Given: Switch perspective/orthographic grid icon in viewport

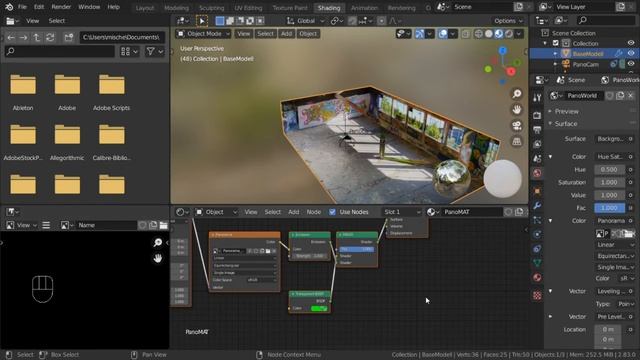Looking at the screenshot, I should coord(517,141).
